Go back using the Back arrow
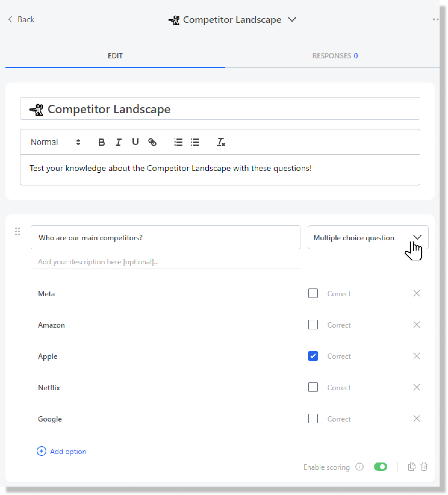448x495 pixels. click(x=21, y=20)
